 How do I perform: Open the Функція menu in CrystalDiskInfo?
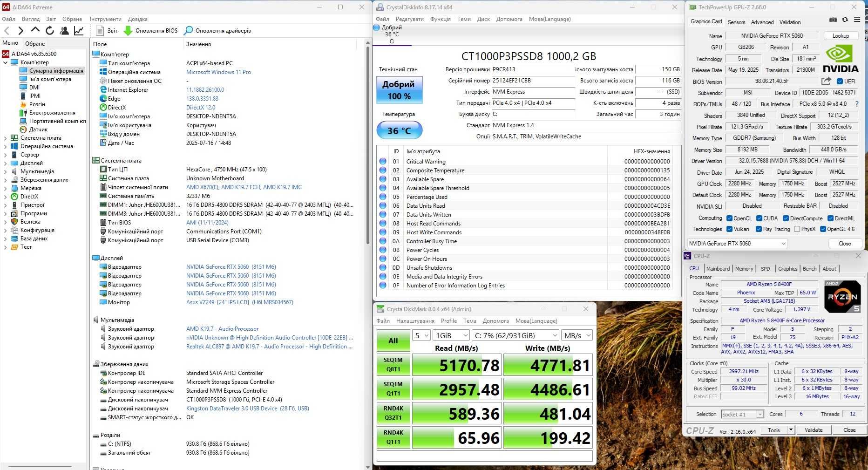(440, 19)
